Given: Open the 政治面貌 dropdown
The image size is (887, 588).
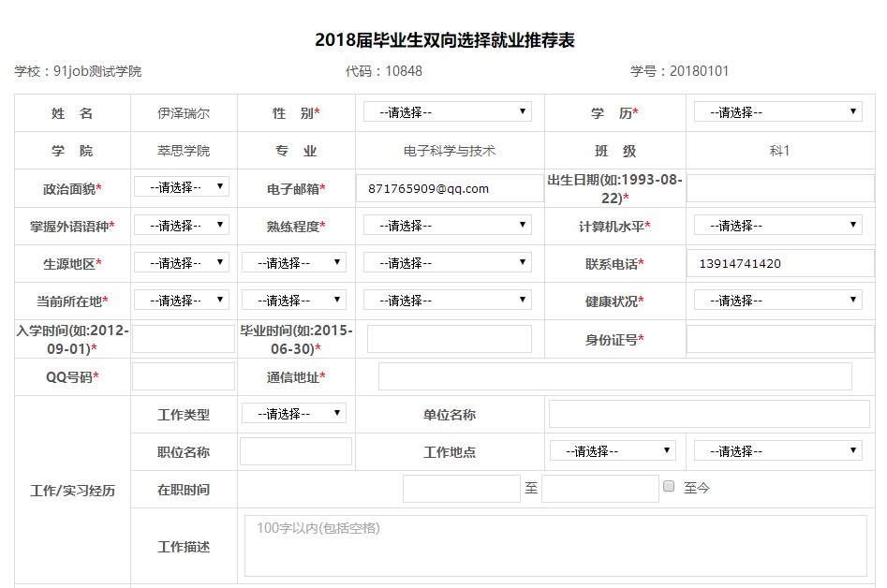Looking at the screenshot, I should pyautogui.click(x=182, y=187).
